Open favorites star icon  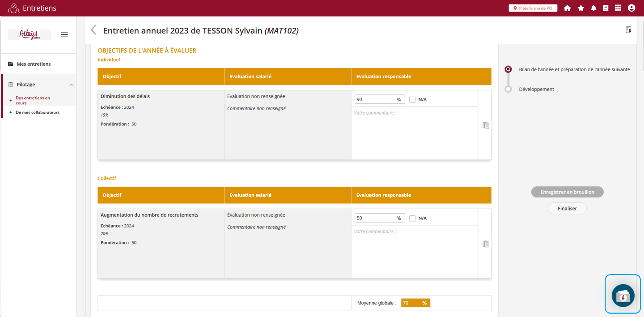(580, 8)
